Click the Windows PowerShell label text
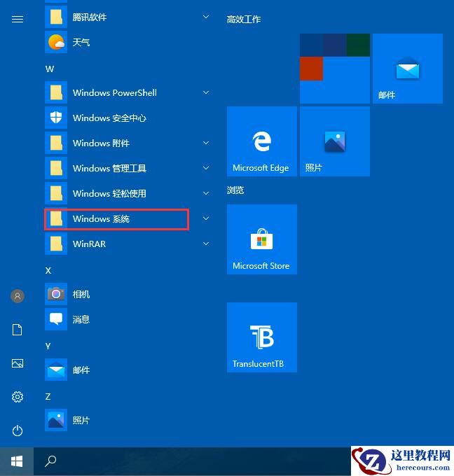This screenshot has width=454, height=476. click(x=115, y=92)
